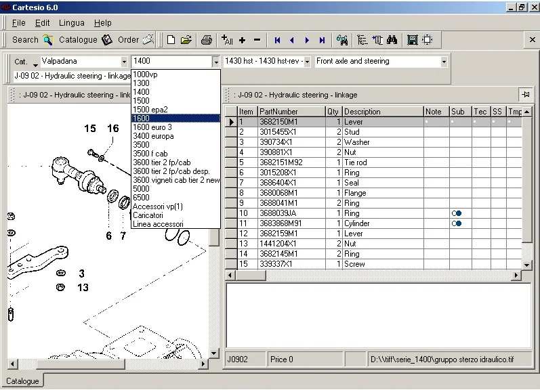
Task: Select 1000vp from the list
Action: coord(175,74)
